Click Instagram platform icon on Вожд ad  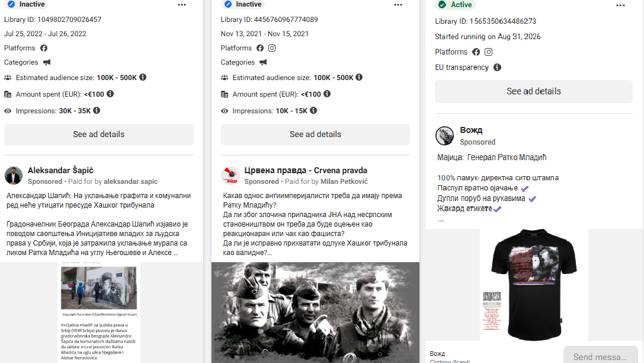click(488, 52)
